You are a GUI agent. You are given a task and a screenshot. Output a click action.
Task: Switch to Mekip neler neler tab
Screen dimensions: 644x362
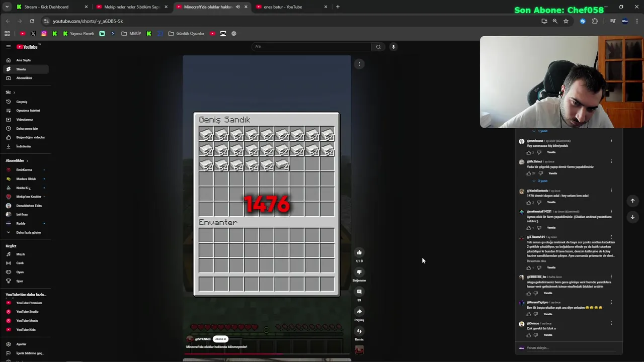coord(131,7)
